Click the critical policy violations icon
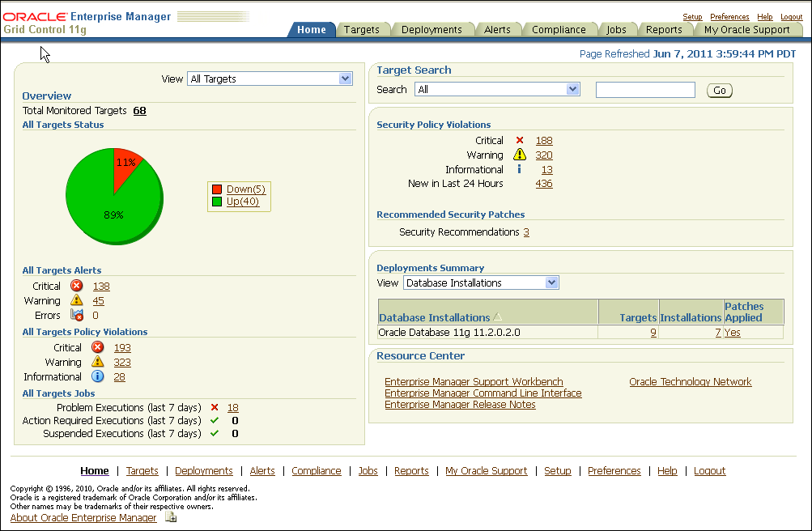 click(97, 347)
